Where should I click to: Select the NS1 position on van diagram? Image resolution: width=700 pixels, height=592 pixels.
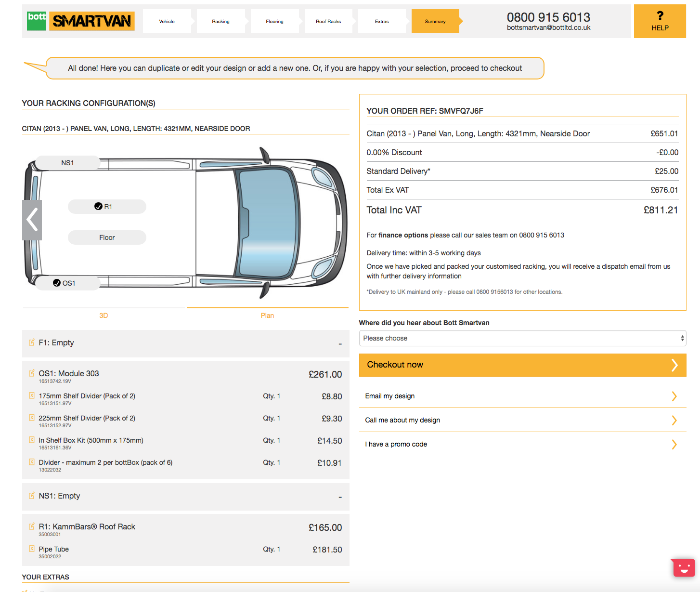click(67, 163)
